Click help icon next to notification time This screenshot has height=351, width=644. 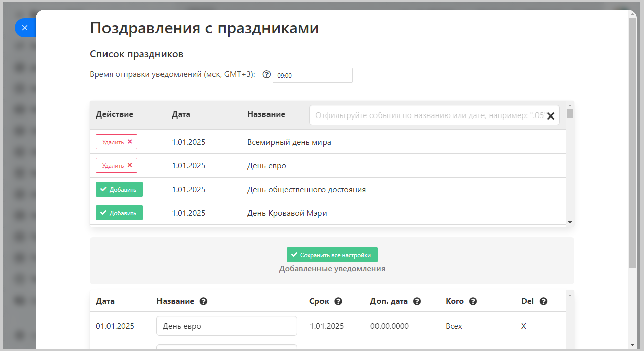pos(267,75)
